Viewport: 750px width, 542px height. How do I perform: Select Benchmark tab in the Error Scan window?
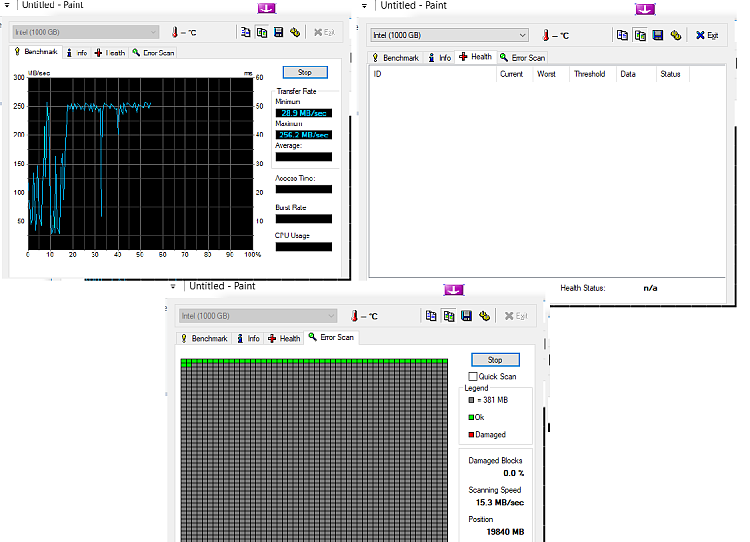click(204, 338)
